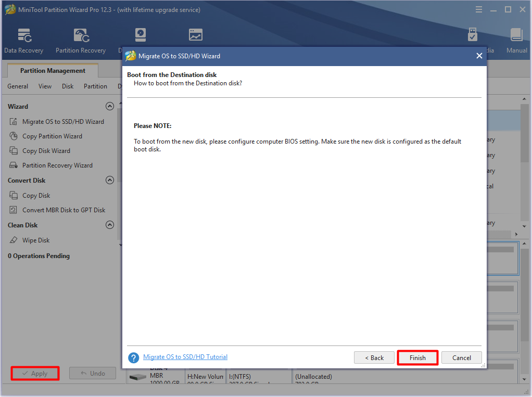The width and height of the screenshot is (532, 397).
Task: Click Convert MBR Disk to GPT icon
Action: (x=13, y=210)
